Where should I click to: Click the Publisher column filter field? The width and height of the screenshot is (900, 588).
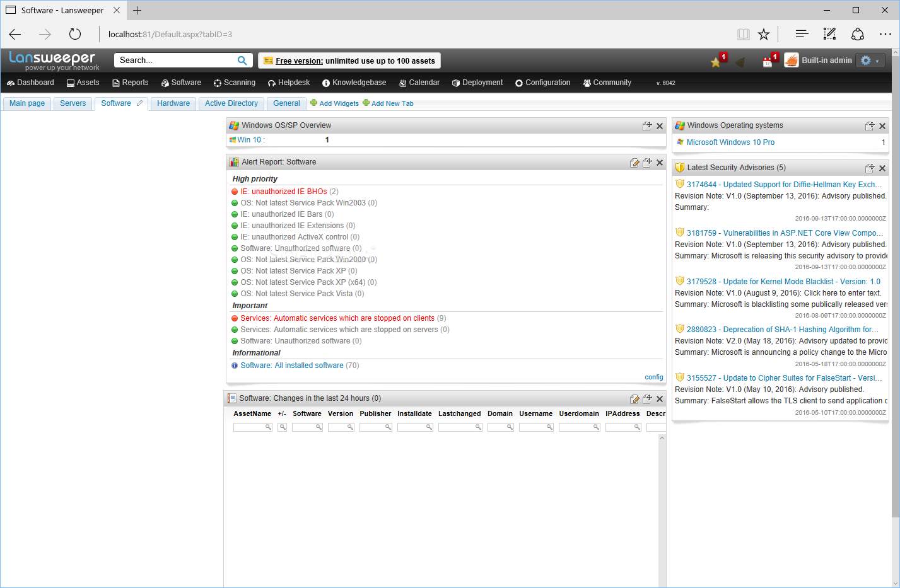(376, 427)
